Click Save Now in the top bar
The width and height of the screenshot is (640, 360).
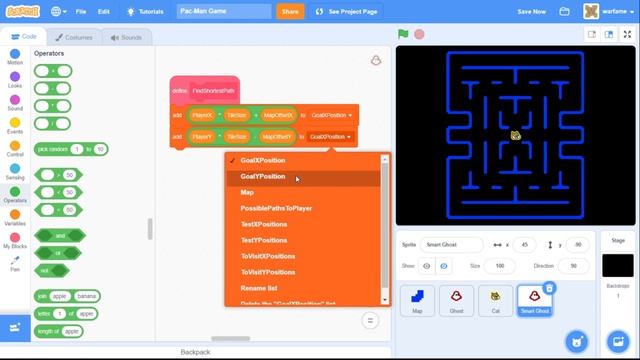coord(531,12)
